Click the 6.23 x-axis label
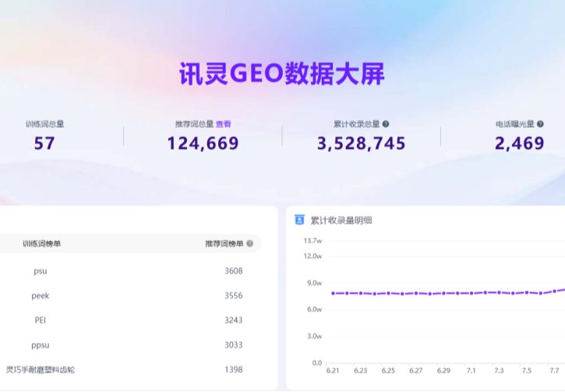Viewport: 565px width, 392px height. pyautogui.click(x=361, y=370)
